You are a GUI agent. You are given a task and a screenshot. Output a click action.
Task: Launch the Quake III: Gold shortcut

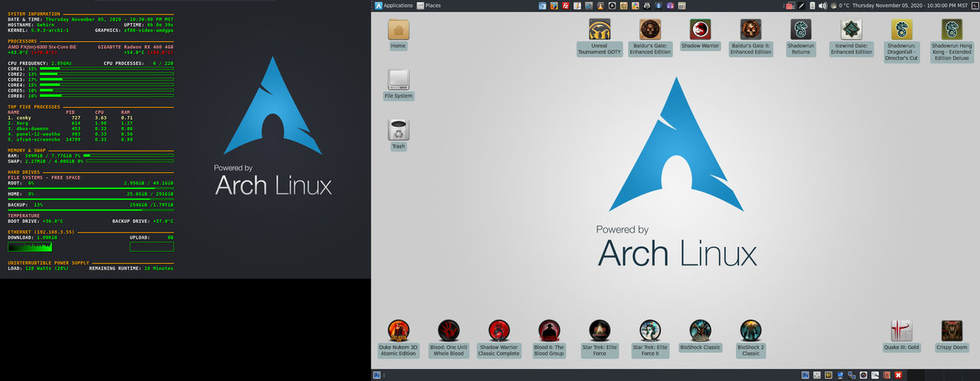902,335
